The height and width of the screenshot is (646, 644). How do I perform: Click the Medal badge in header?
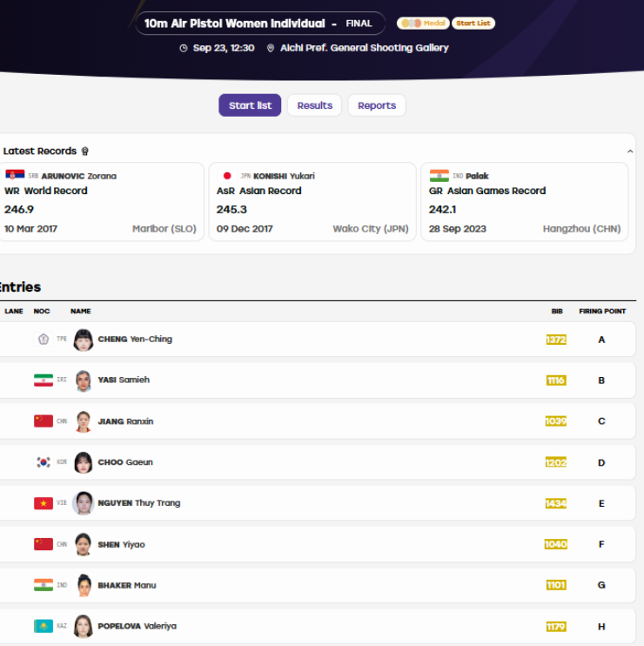423,23
